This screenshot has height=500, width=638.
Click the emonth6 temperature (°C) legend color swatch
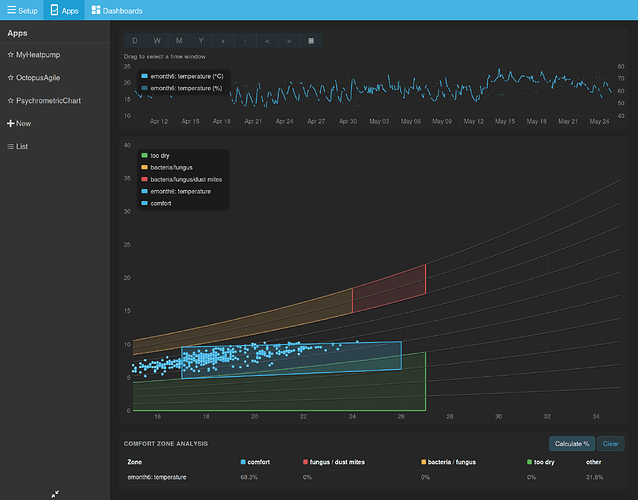[x=144, y=76]
